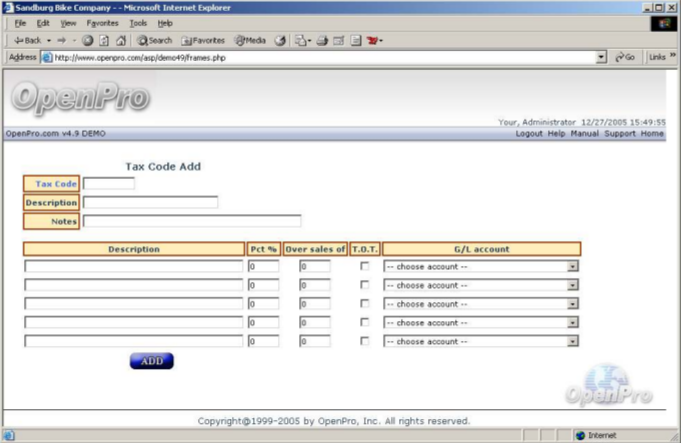The width and height of the screenshot is (681, 443).
Task: Tick the T.O.T. checkbox in fifth row
Action: point(365,341)
